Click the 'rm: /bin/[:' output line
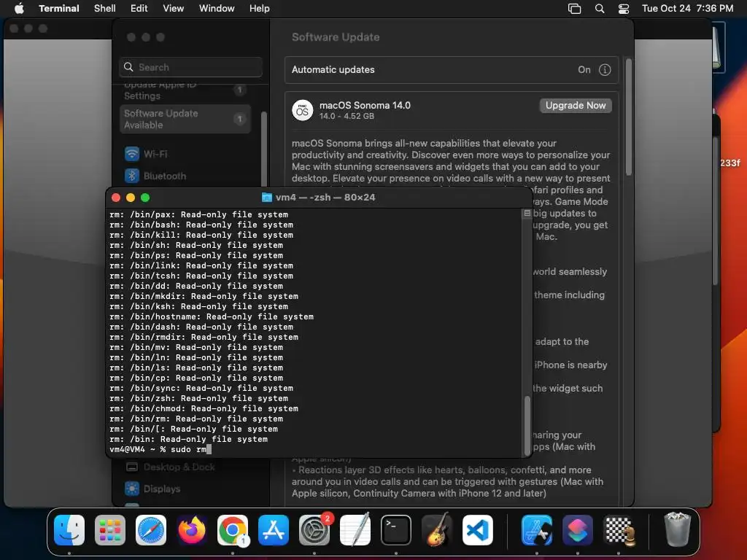The image size is (747, 560). coord(193,429)
